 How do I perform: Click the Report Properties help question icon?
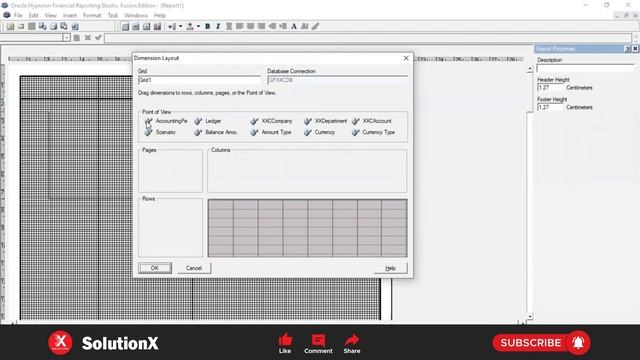(627, 49)
